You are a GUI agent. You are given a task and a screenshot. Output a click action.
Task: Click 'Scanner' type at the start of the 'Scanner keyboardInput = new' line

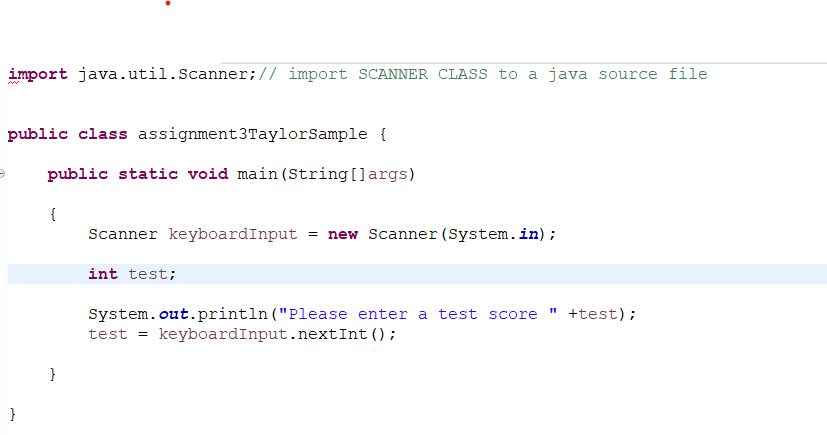pyautogui.click(x=123, y=235)
